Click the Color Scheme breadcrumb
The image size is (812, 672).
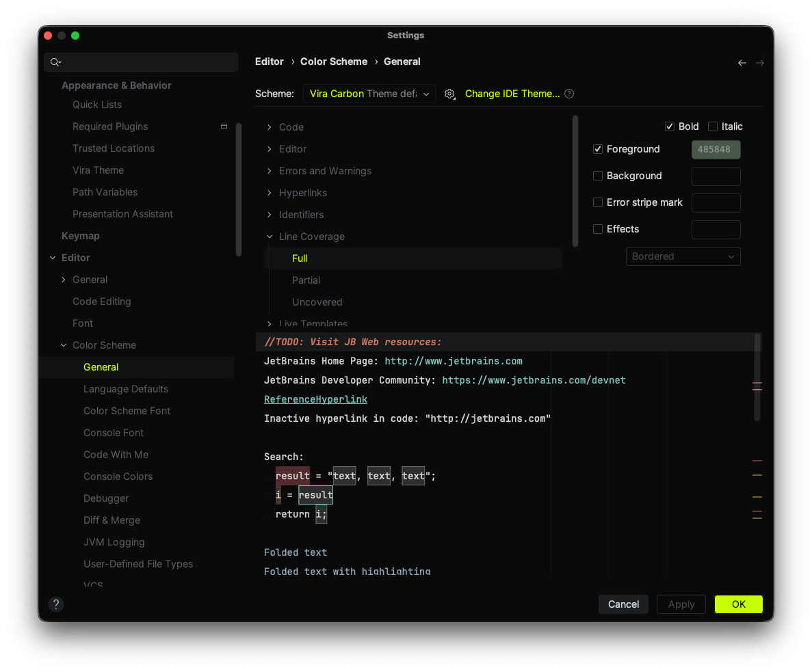334,62
